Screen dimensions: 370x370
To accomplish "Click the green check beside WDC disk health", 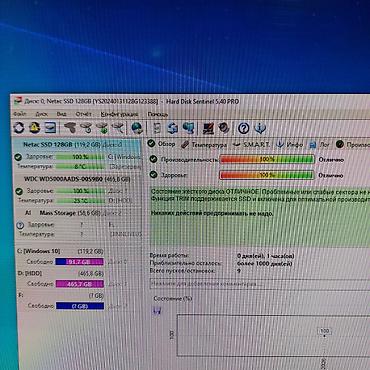I will click(x=19, y=191).
